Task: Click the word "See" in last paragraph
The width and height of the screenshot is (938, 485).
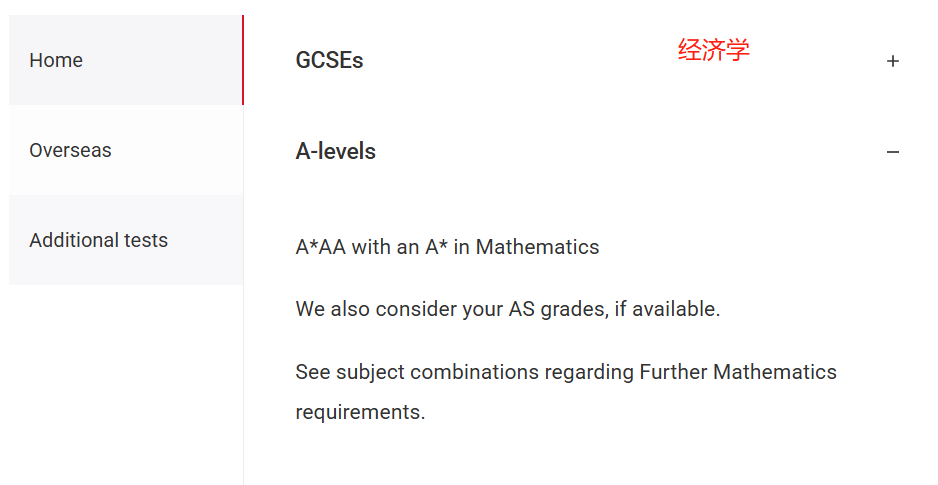Action: [x=312, y=372]
